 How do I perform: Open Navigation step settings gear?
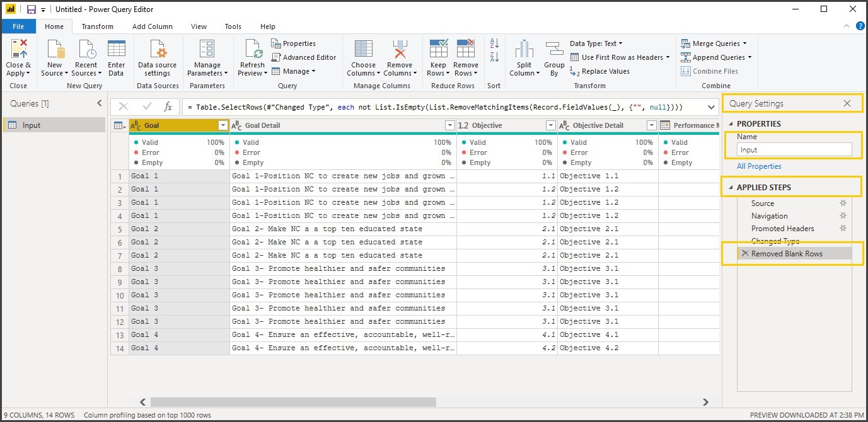pyautogui.click(x=843, y=216)
